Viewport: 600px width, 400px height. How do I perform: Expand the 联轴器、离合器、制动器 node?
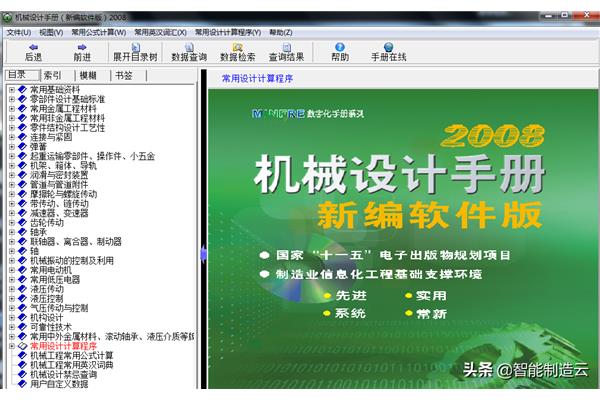pos(12,242)
